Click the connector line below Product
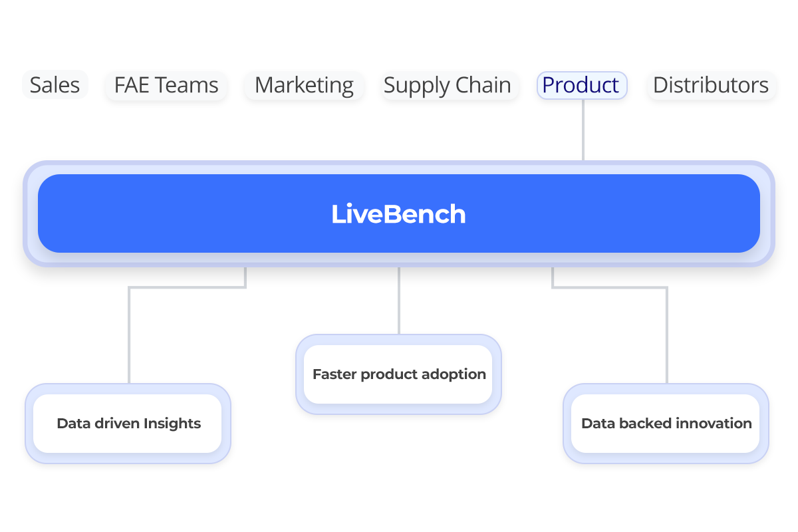 click(x=583, y=130)
